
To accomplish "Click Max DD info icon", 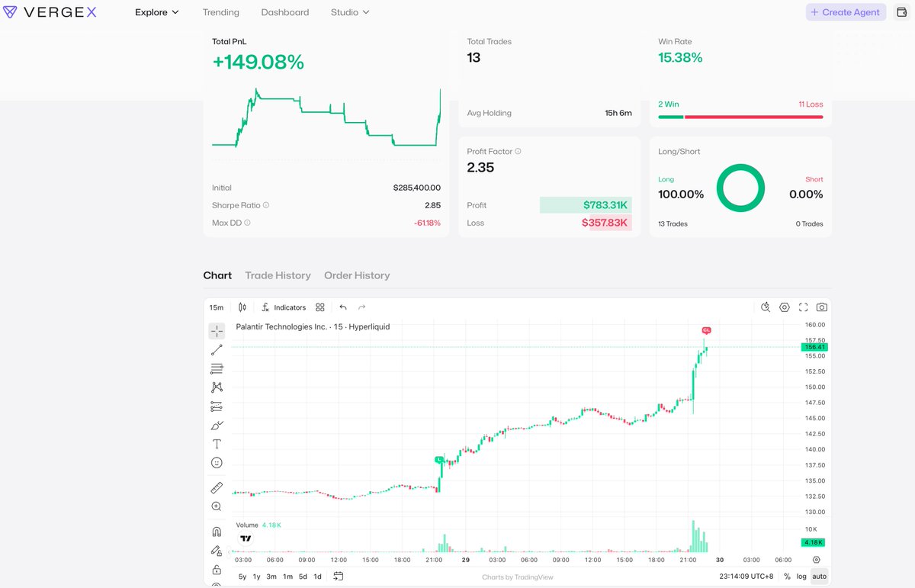I will point(248,223).
